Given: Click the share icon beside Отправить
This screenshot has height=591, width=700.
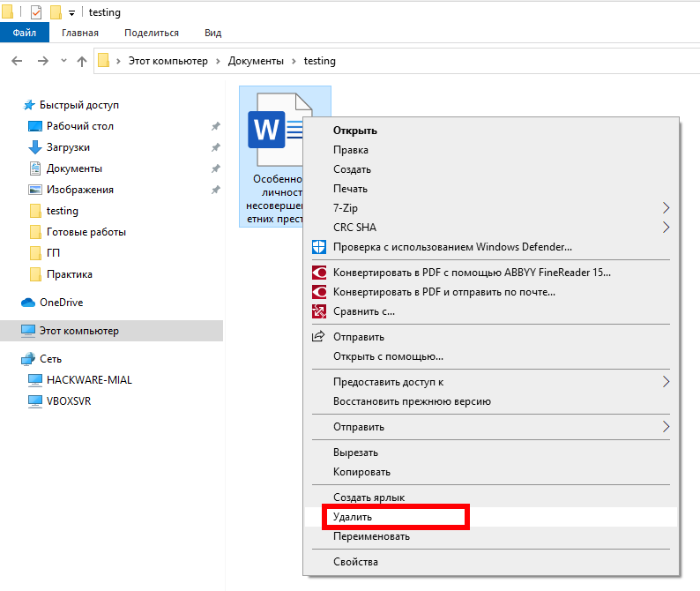Looking at the screenshot, I should coord(318,336).
